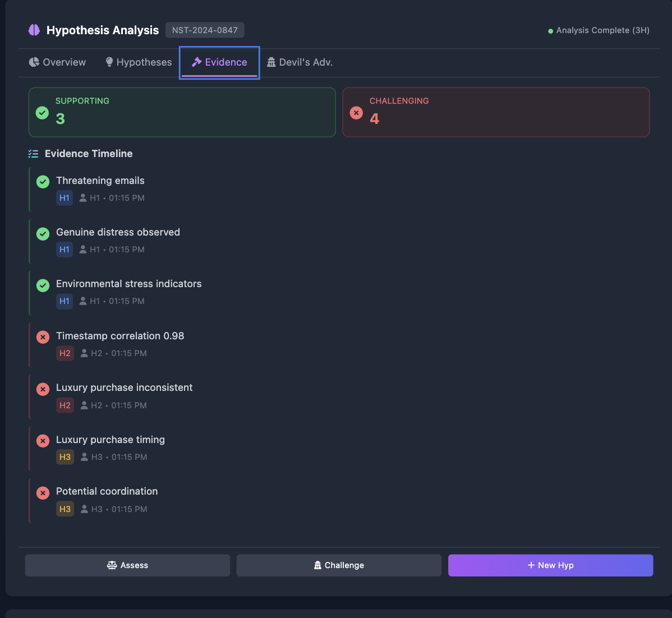Click the H1 tag under Environmental stress indicators
This screenshot has width=672, height=618.
(65, 301)
